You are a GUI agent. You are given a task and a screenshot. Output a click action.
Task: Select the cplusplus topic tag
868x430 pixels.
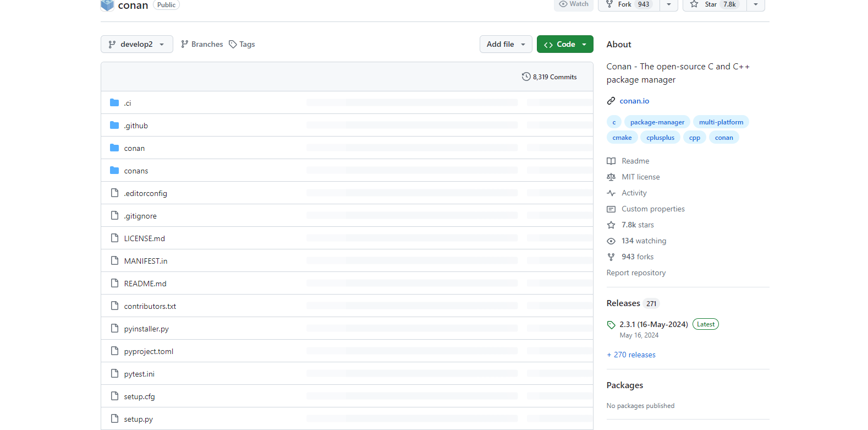[x=661, y=138]
